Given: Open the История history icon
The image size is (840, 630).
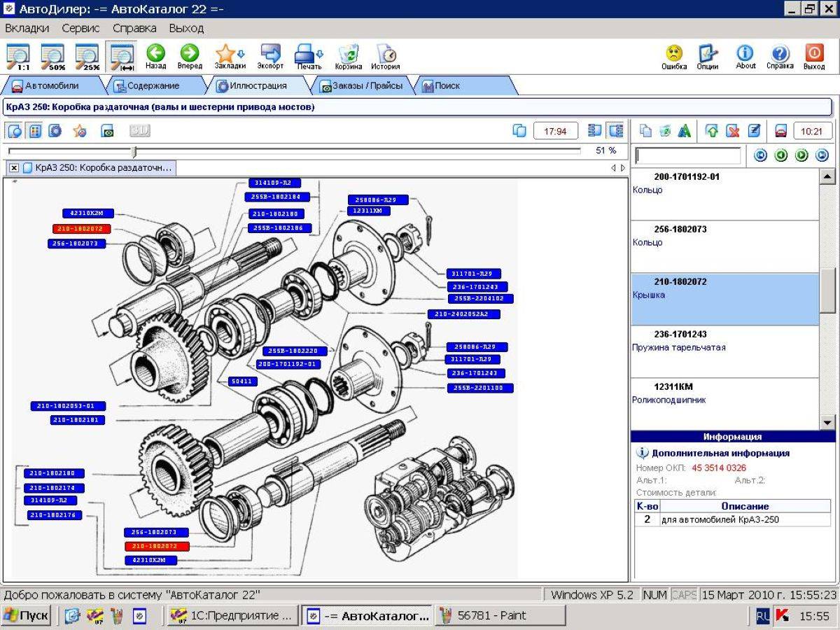Looking at the screenshot, I should point(386,54).
